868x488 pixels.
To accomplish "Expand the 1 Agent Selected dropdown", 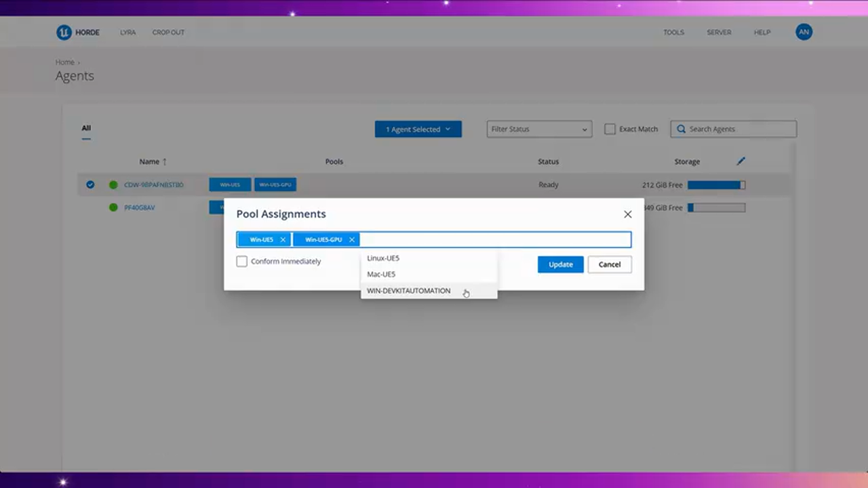I will (418, 129).
